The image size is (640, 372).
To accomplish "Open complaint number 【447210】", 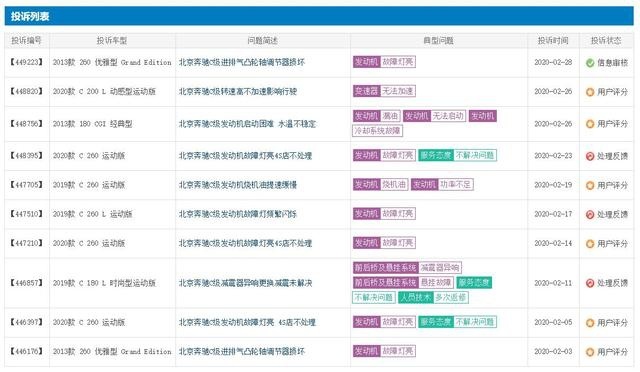I will [x=27, y=243].
